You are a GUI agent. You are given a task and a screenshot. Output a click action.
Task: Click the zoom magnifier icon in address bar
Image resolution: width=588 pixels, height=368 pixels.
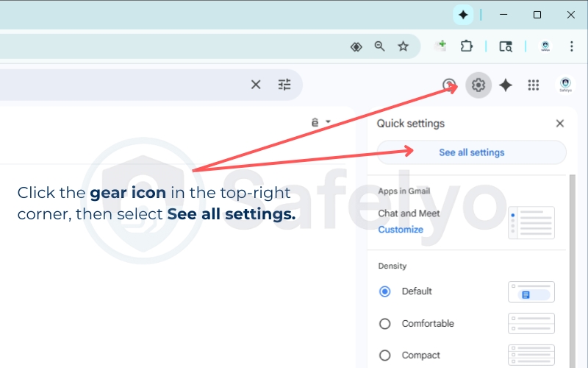(379, 46)
